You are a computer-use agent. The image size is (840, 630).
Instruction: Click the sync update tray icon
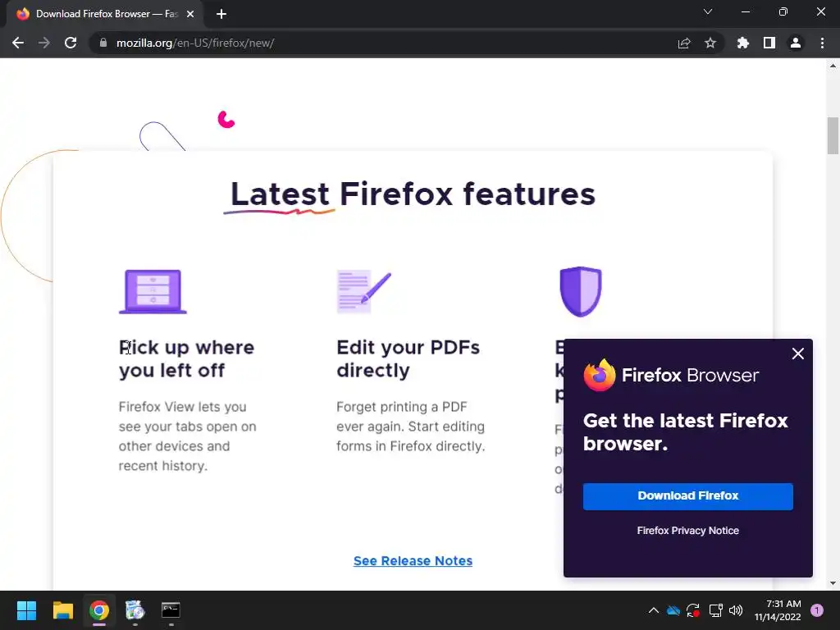coord(693,610)
